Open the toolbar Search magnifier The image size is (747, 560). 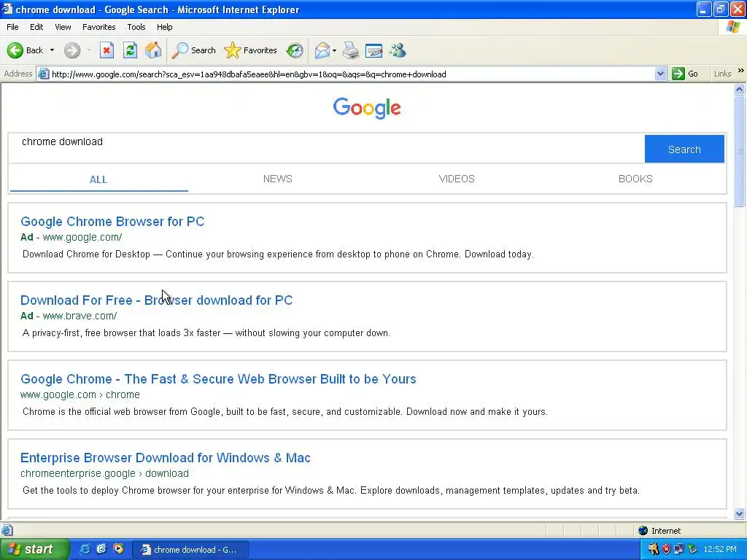(x=194, y=50)
